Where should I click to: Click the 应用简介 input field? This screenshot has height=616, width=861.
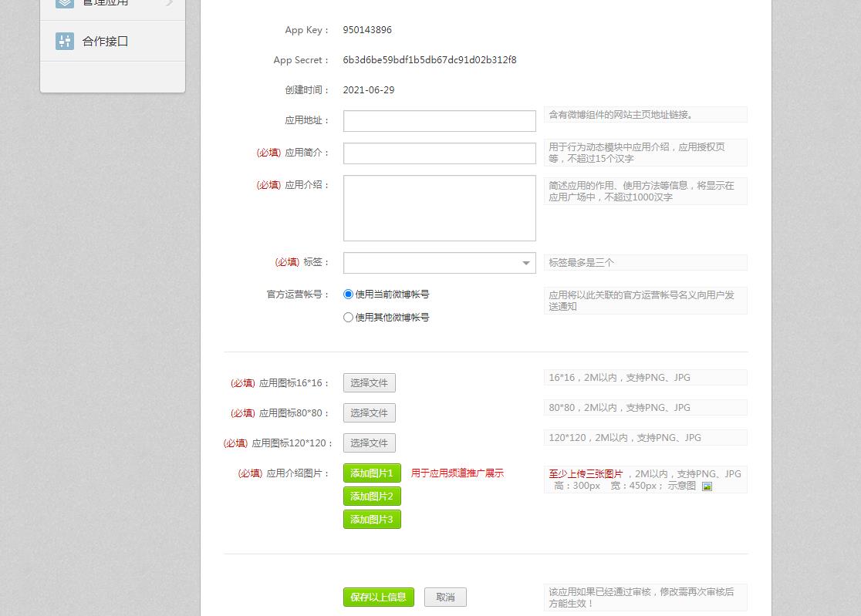click(x=439, y=153)
